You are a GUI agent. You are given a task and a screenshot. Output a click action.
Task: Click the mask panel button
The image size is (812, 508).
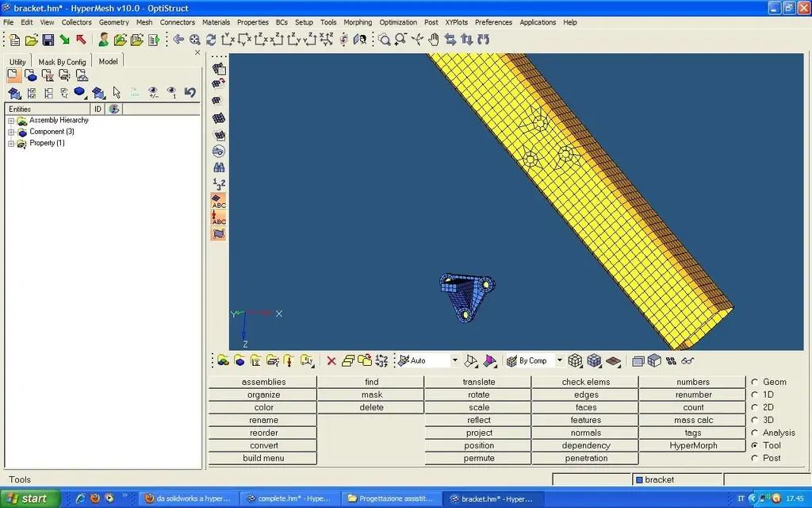pos(371,394)
